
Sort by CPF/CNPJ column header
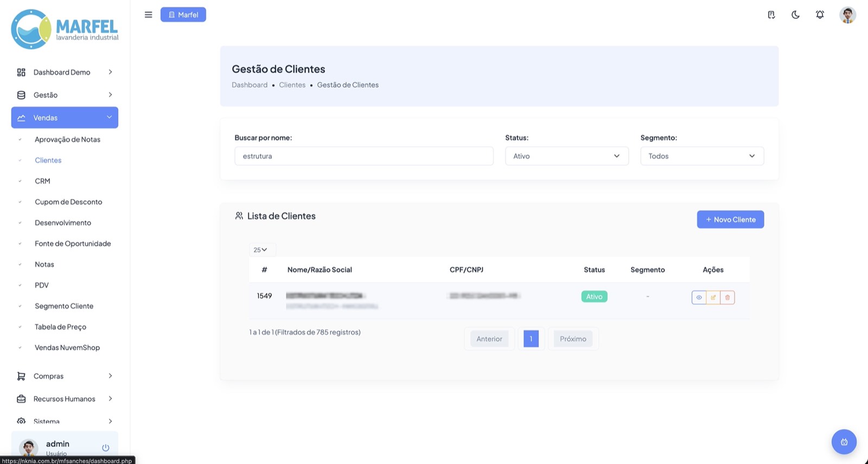point(467,270)
